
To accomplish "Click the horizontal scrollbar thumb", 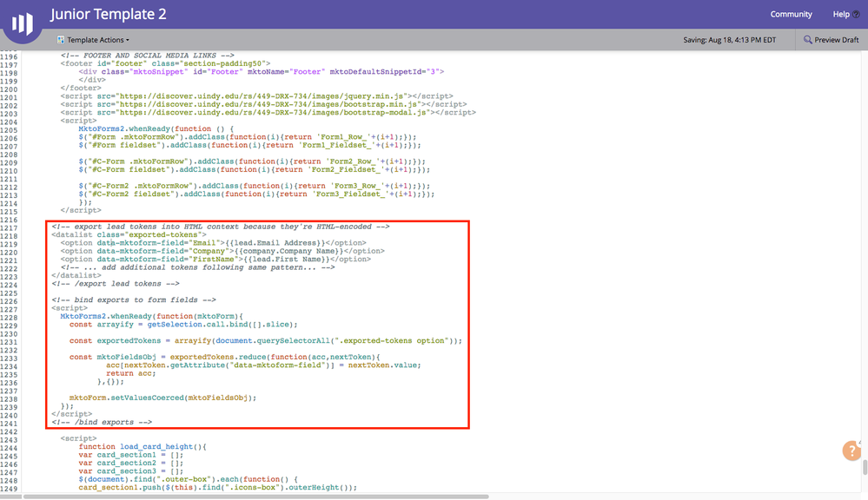I will tap(255, 497).
